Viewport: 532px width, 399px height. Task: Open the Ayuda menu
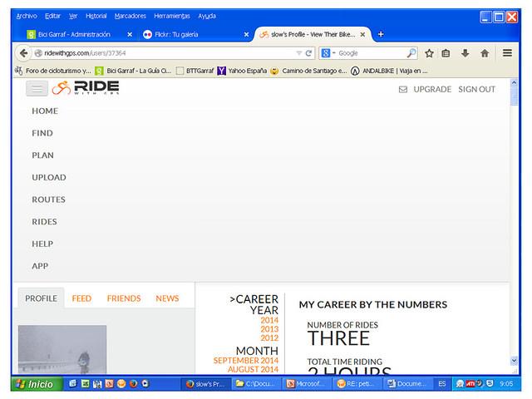(x=207, y=16)
